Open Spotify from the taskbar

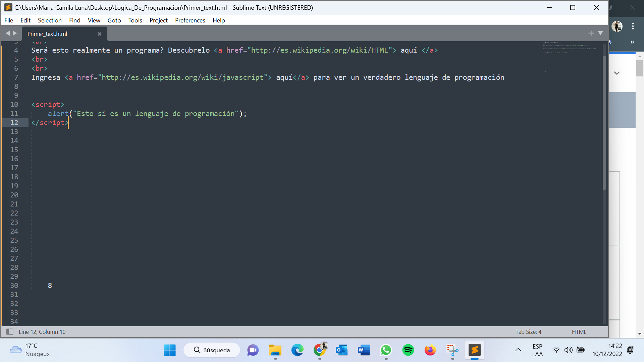[x=408, y=350]
